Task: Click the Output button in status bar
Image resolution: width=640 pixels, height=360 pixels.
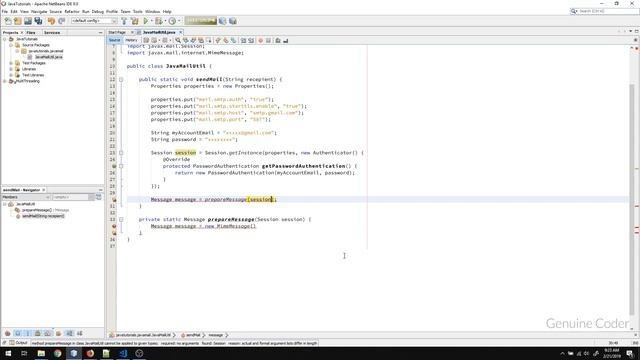Action: click(x=21, y=343)
